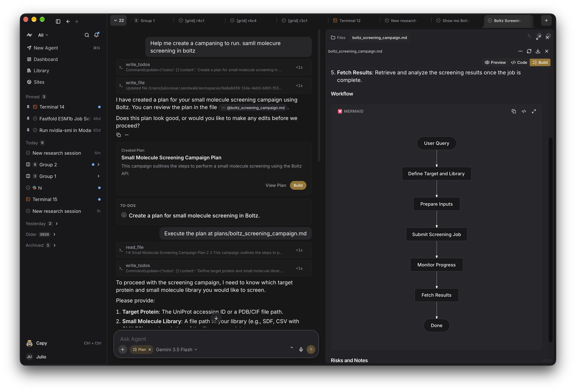Open the 'hi' session
Screen dimensions: 576x392
click(63, 188)
